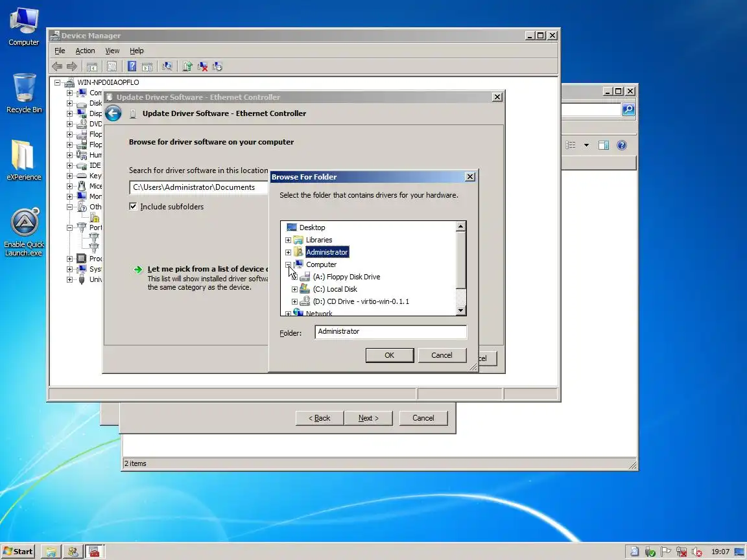
Task: Click the Folder name input field
Action: point(390,332)
